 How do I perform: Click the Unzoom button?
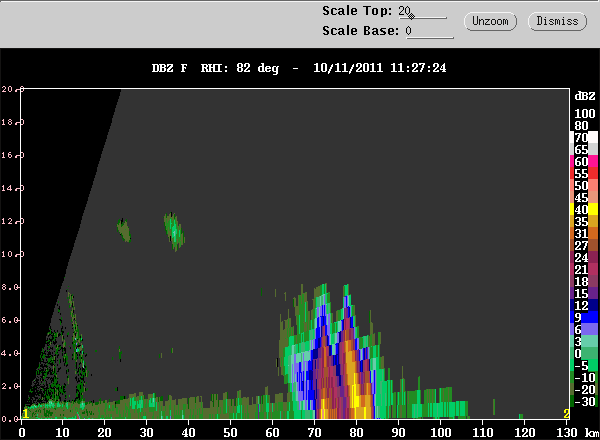(490, 21)
